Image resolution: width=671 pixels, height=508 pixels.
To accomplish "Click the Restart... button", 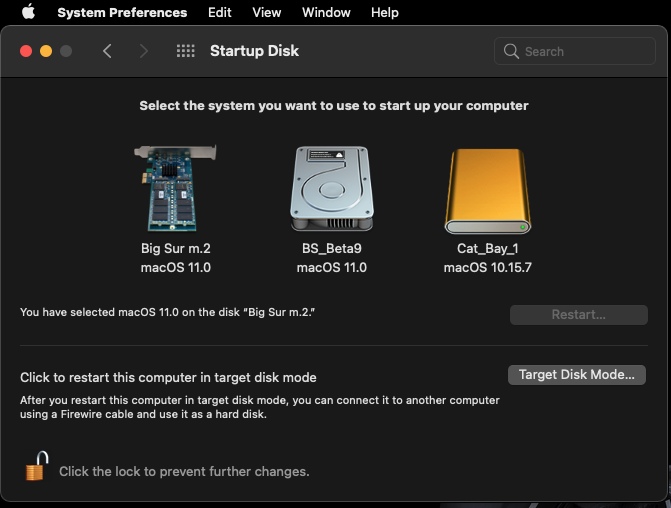I will [578, 315].
